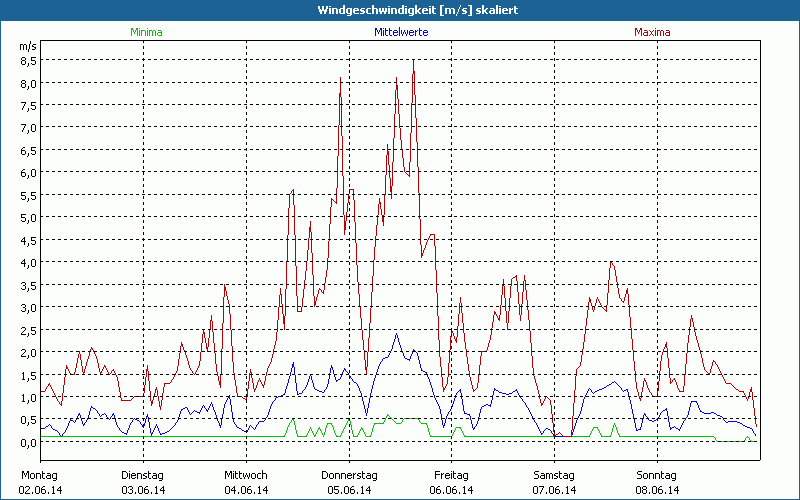Select the Sonntag day label
800x500 pixels.
(x=656, y=475)
